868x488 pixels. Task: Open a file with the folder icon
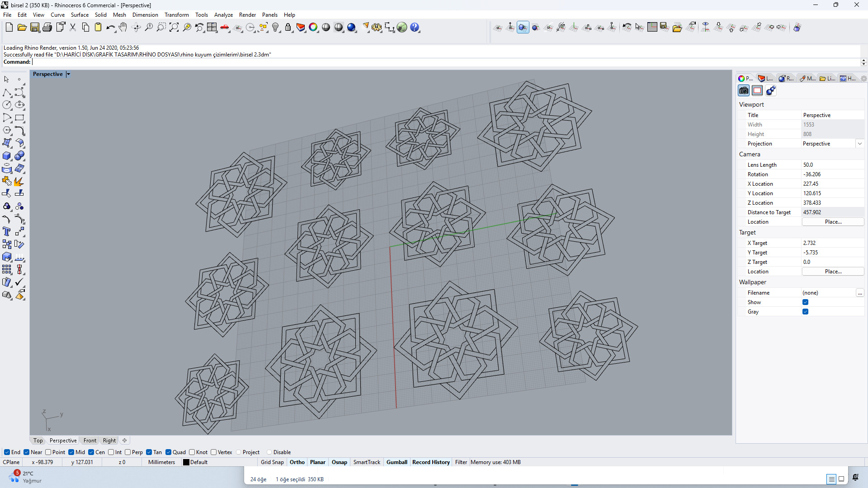pyautogui.click(x=22, y=28)
